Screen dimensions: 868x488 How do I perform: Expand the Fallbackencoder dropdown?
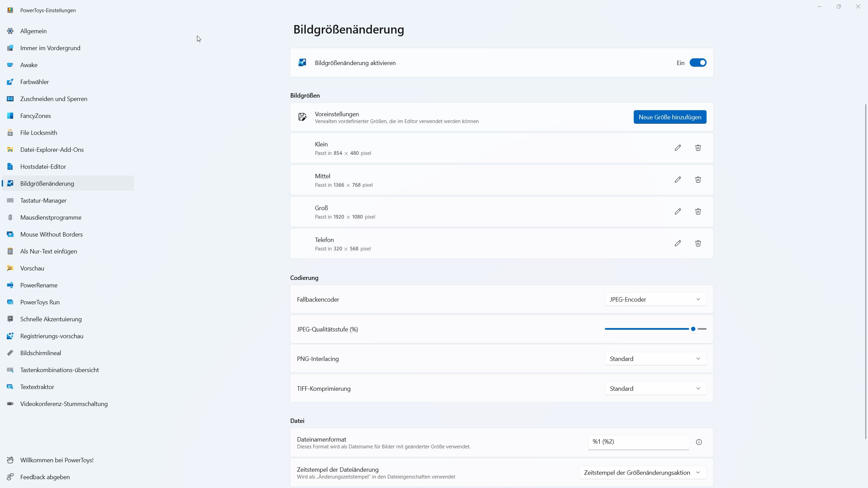[655, 299]
